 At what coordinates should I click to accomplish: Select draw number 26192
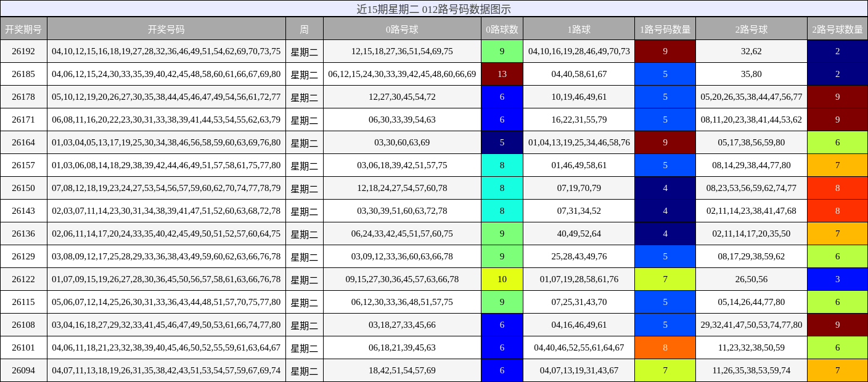(x=23, y=51)
